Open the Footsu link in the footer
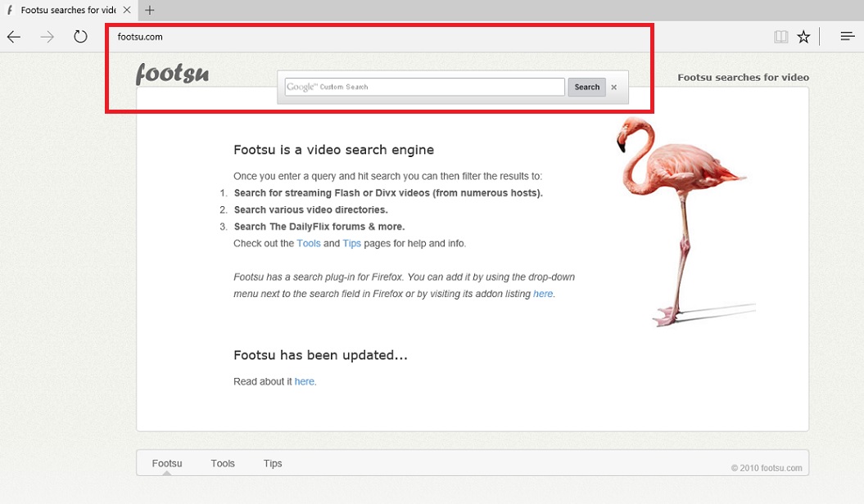This screenshot has width=864, height=504. coord(166,463)
